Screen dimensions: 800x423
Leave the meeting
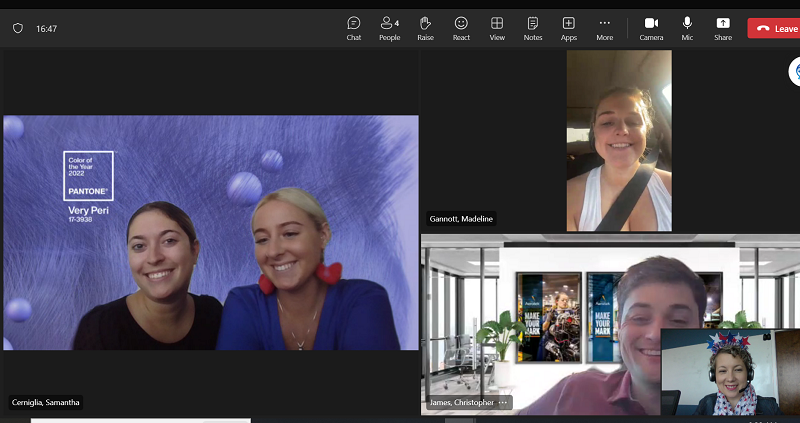pos(774,29)
